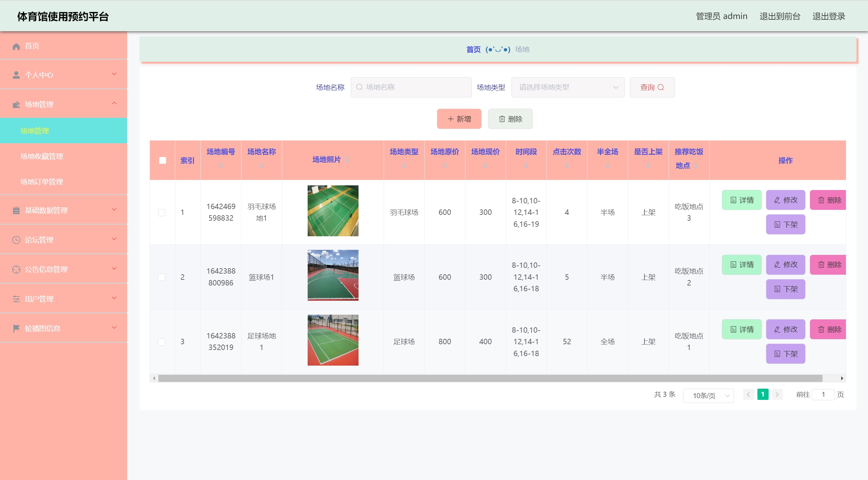Click the home icon in sidebar
The height and width of the screenshot is (480, 868).
(16, 46)
